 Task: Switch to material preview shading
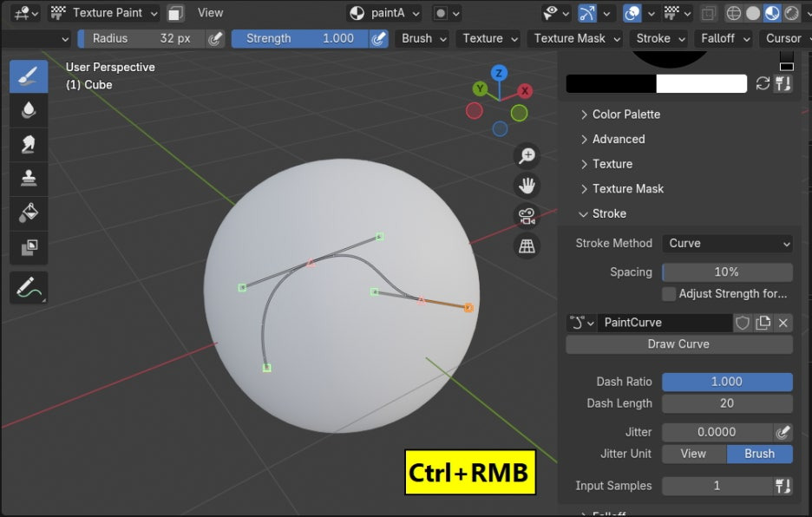click(x=772, y=13)
